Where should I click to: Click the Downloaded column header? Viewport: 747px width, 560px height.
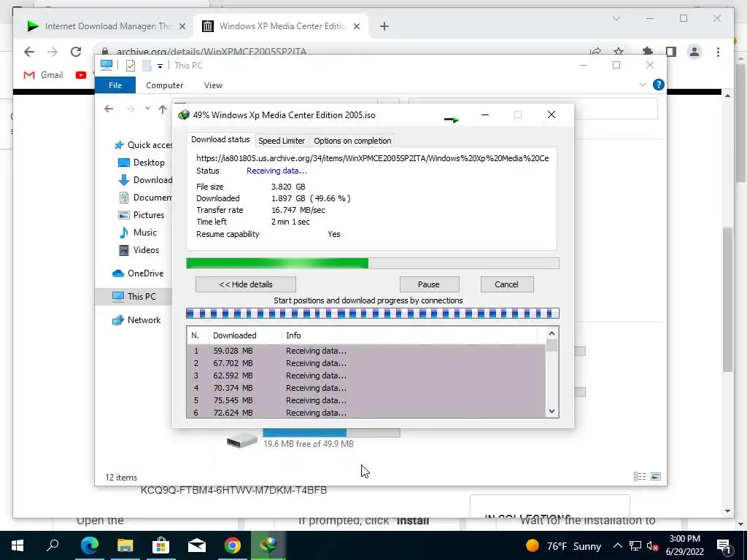pyautogui.click(x=245, y=335)
